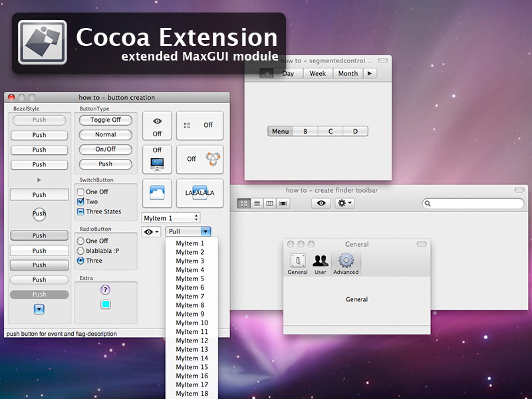Click toolbar pill button in General window
The width and height of the screenshot is (532, 399).
click(422, 244)
